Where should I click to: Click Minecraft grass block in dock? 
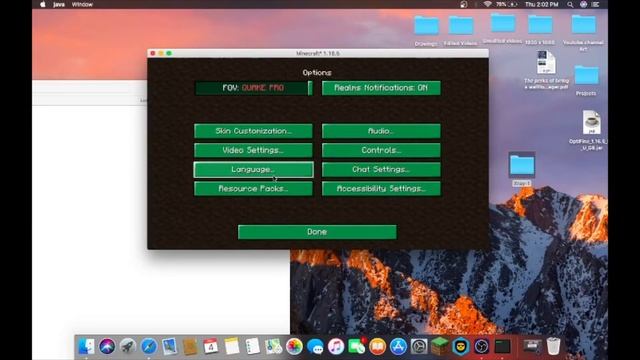coord(440,347)
